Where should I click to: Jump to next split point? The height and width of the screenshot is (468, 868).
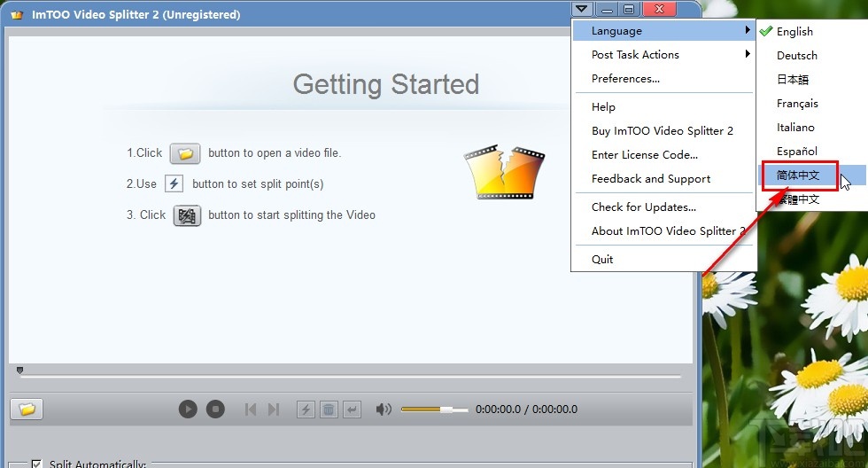tap(274, 409)
